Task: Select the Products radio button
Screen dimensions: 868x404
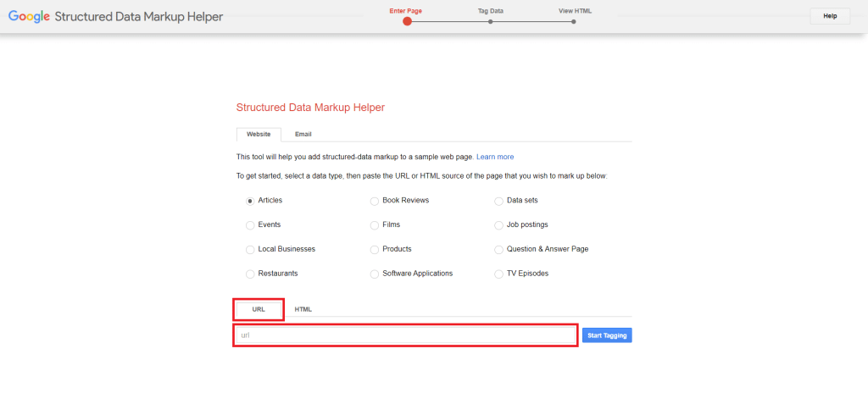Action: click(x=374, y=250)
